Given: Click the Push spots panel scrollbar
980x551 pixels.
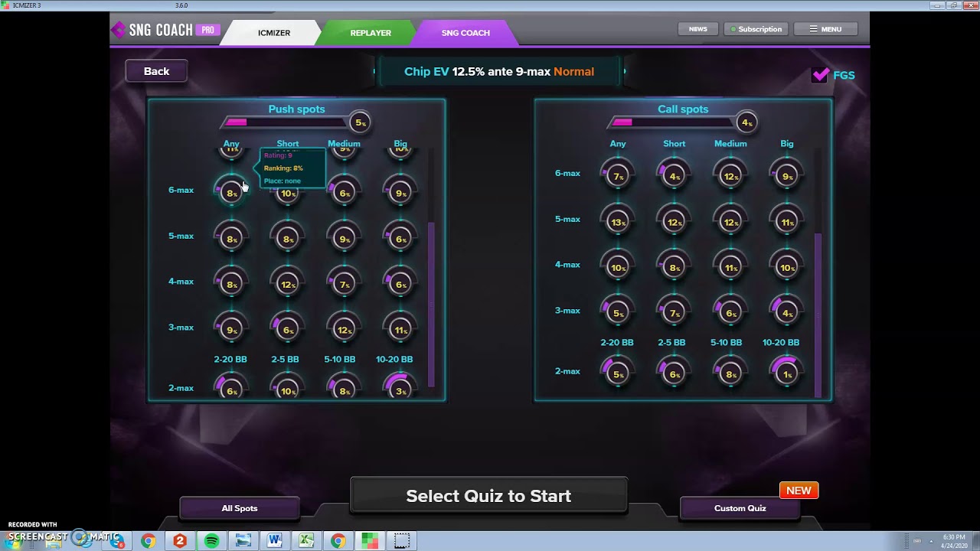Looking at the screenshot, I should tap(431, 305).
